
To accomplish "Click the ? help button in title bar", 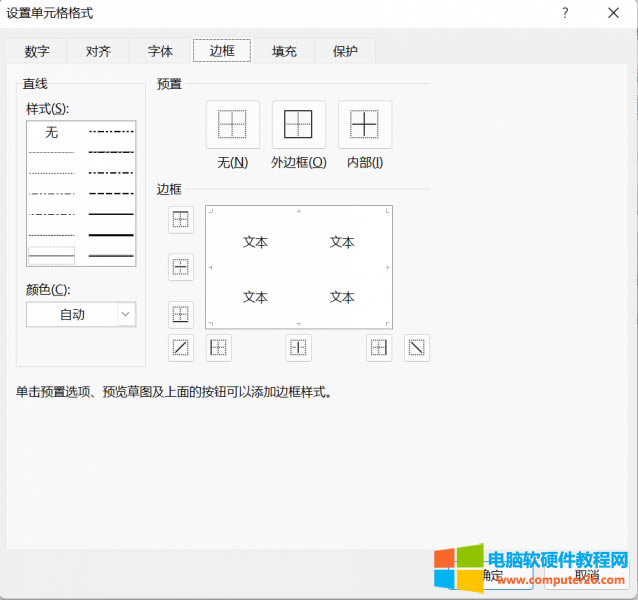I will point(565,12).
